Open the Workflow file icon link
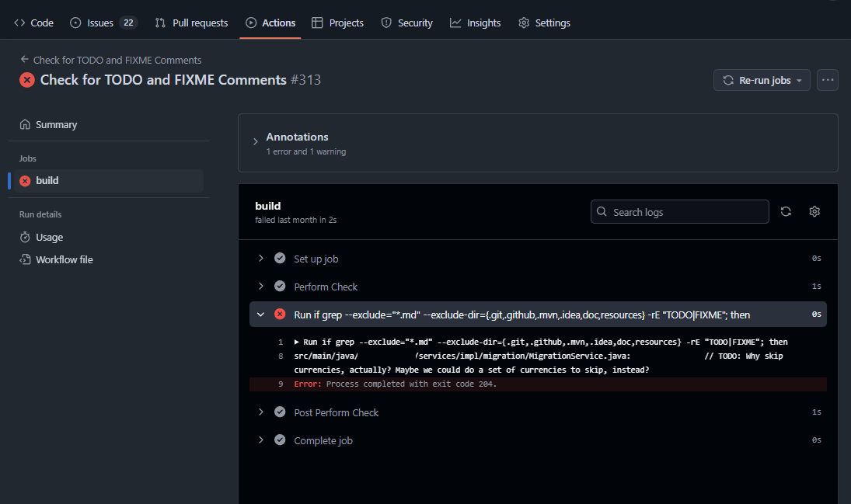Viewport: 851px width, 504px height. 25,259
